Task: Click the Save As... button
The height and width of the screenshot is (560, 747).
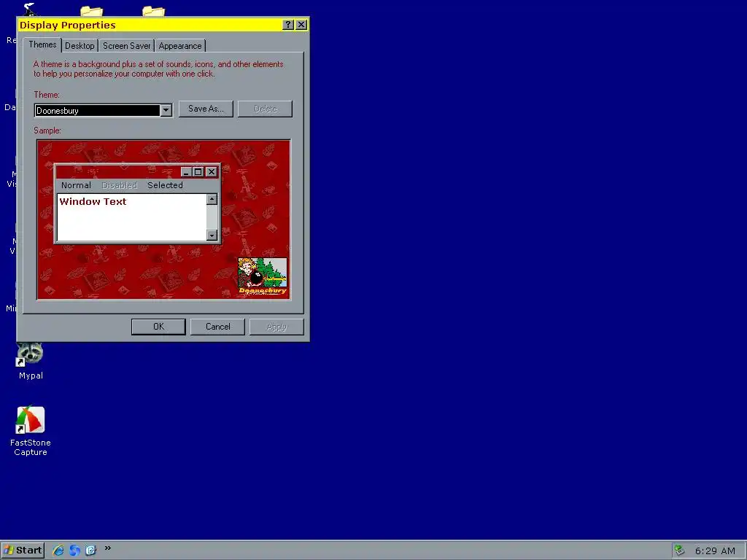Action: click(x=206, y=109)
